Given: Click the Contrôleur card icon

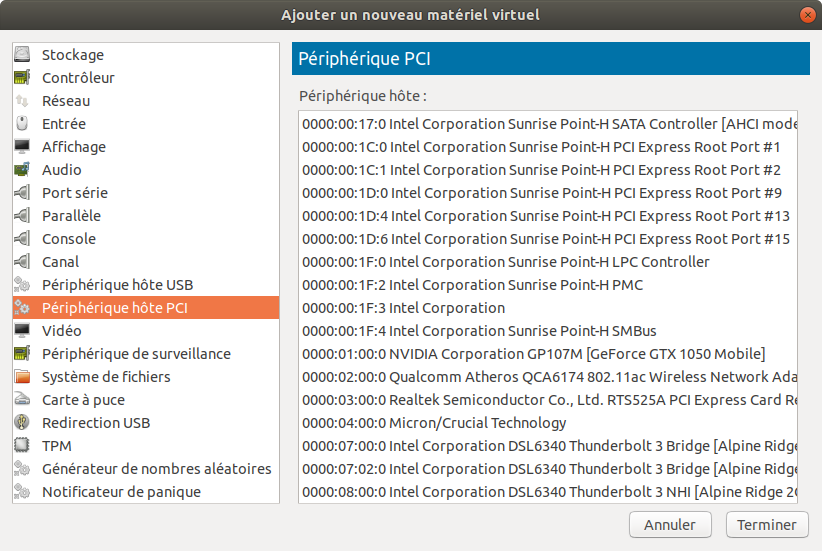Looking at the screenshot, I should (22, 78).
